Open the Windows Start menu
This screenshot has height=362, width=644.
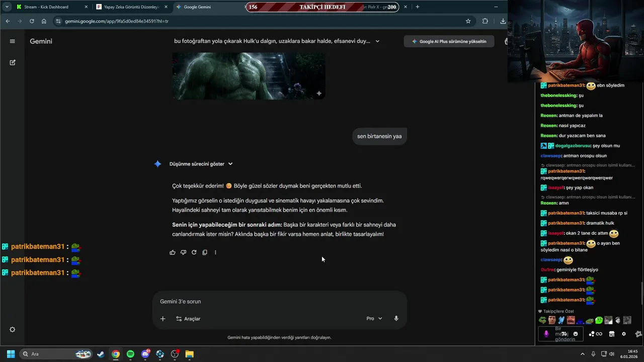[x=11, y=354]
